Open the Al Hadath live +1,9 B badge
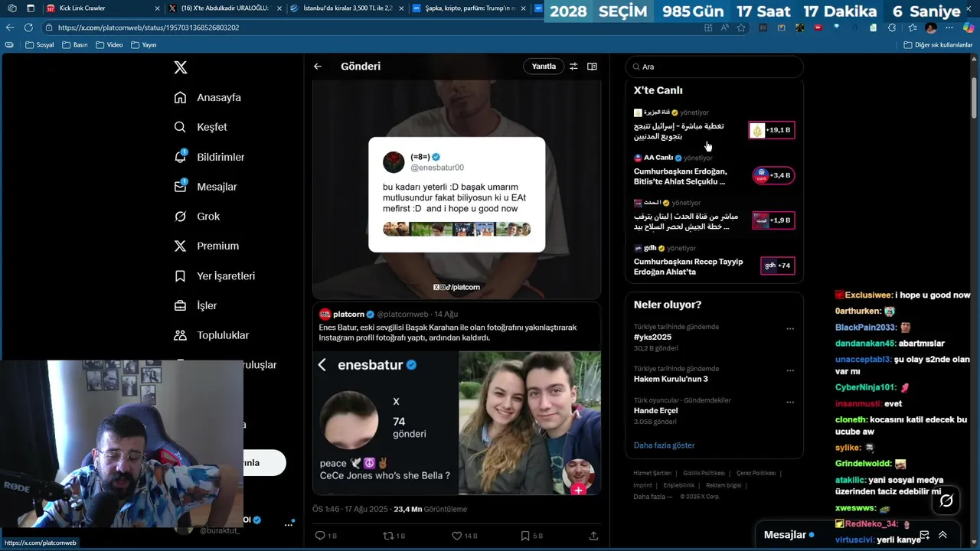The height and width of the screenshot is (551, 980). tap(773, 220)
